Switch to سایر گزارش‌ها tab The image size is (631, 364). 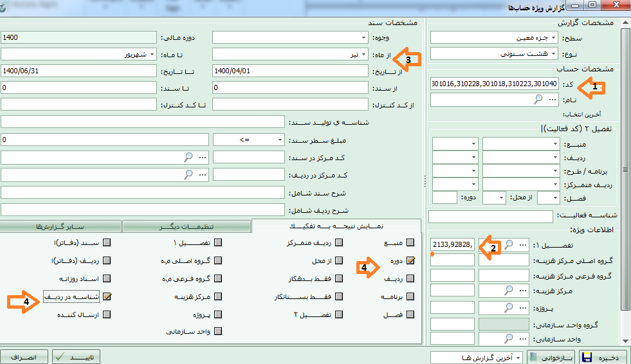coord(60,226)
